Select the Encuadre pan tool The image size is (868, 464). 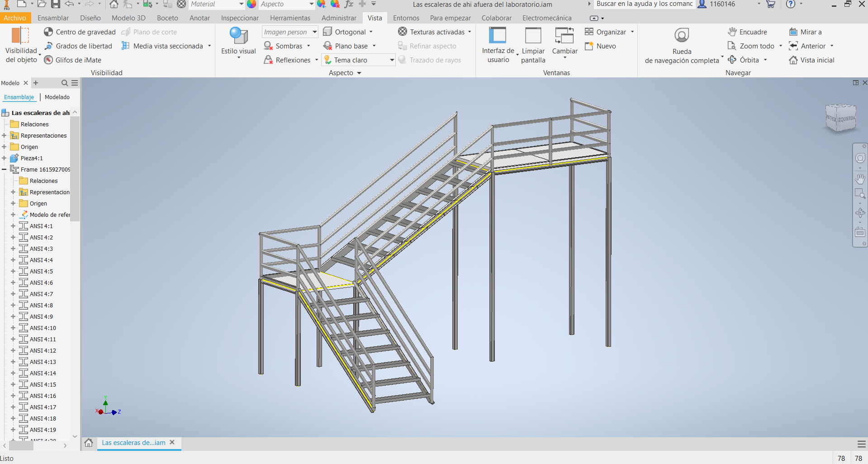click(x=747, y=32)
